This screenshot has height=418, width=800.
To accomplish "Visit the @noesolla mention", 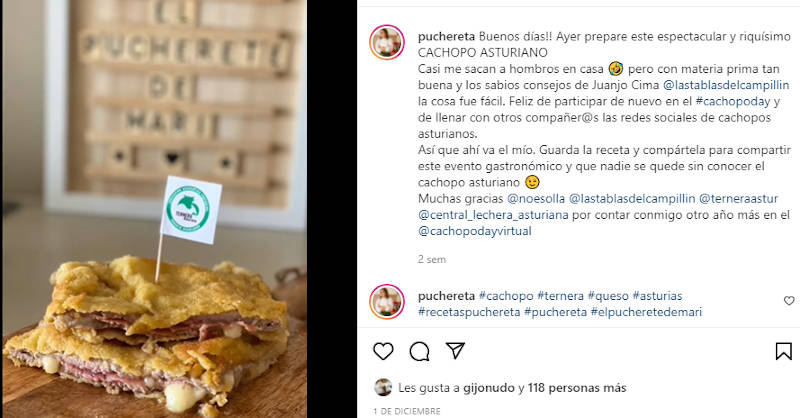I will tap(536, 199).
